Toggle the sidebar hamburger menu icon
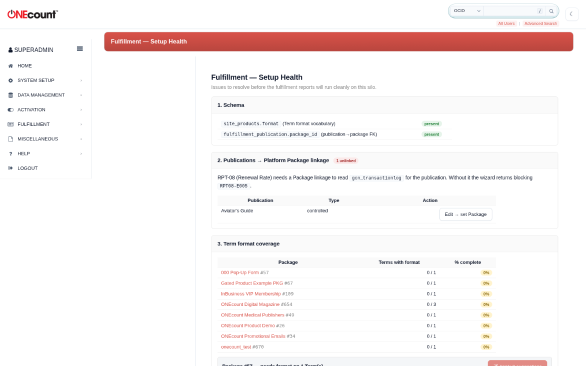The height and width of the screenshot is (366, 586). click(80, 49)
